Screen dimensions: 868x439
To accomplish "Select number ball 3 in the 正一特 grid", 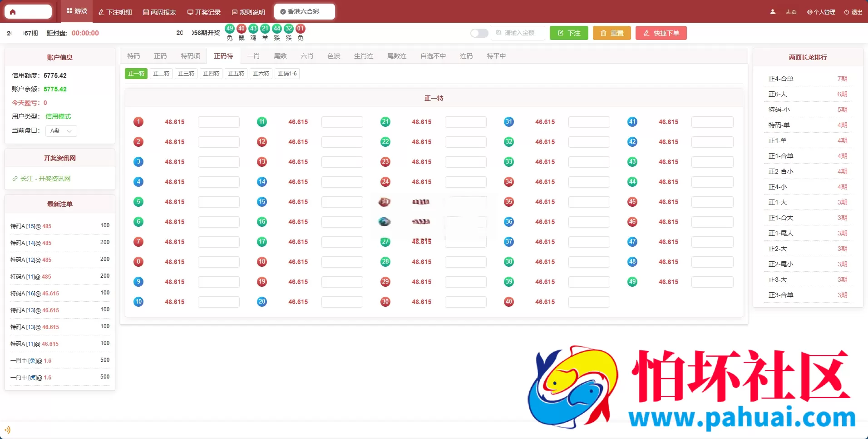I will click(x=138, y=162).
